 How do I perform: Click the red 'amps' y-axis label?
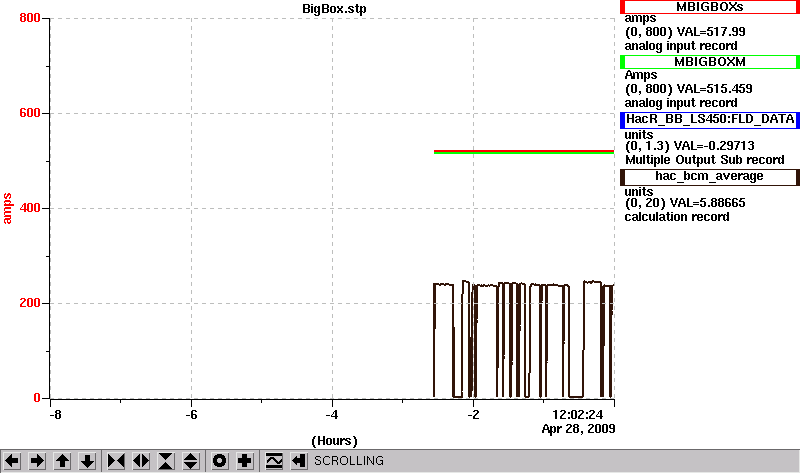7,208
